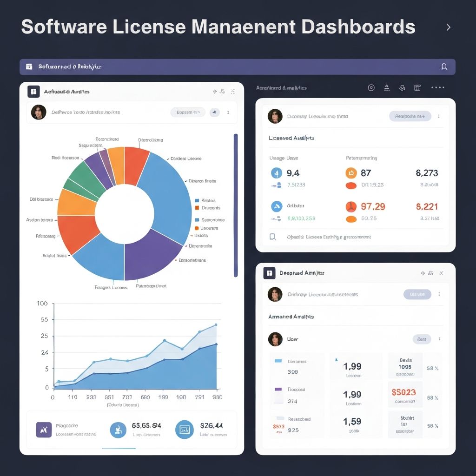Click the purple chart icon in bottom-left stats row

coord(44,430)
